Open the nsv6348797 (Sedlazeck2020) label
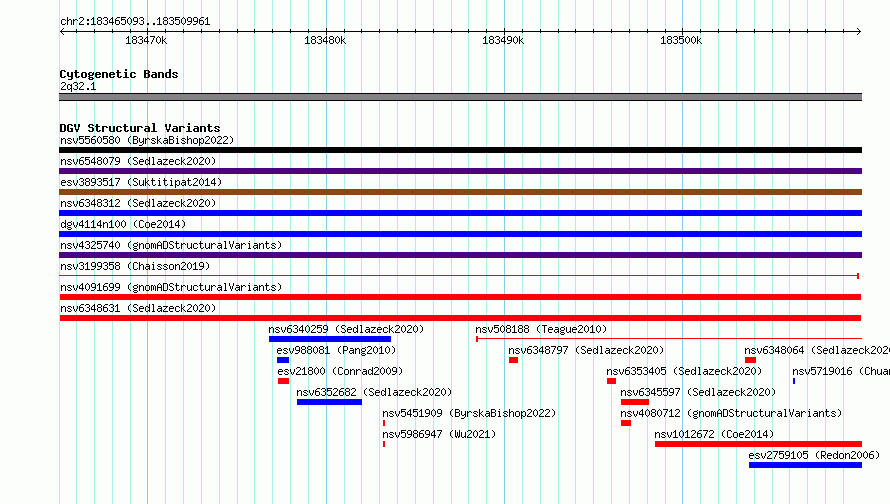Image resolution: width=890 pixels, height=504 pixels. 586,350
